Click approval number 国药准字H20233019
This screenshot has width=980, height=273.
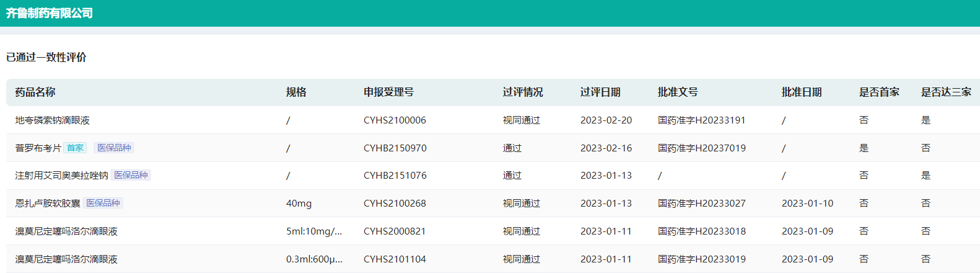pos(702,259)
